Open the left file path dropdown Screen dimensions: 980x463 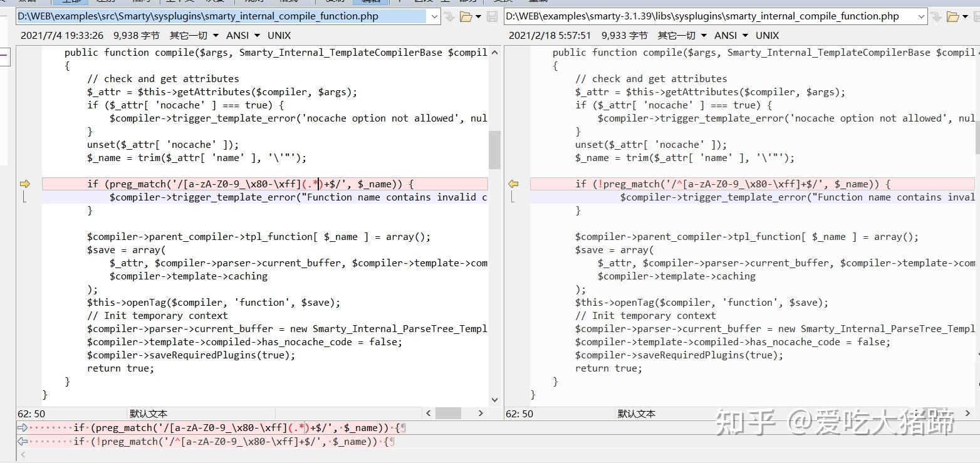[435, 16]
